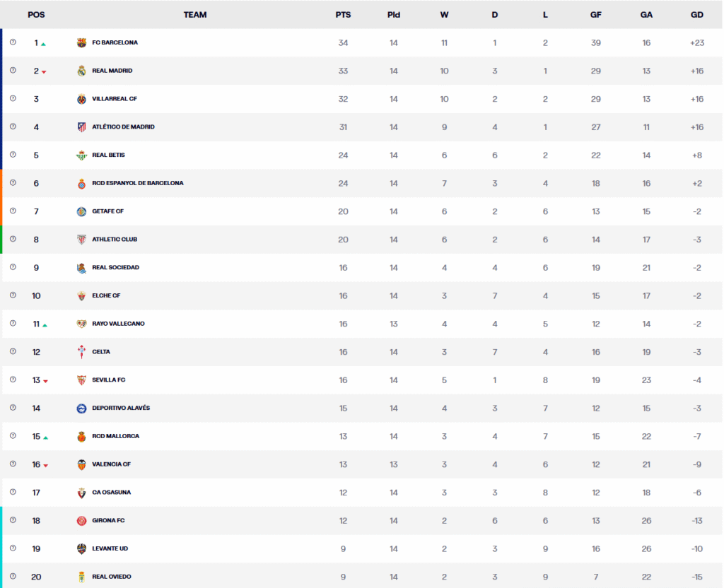The image size is (724, 588).
Task: Click the question mark icon beside Levante UD
Action: (12, 548)
